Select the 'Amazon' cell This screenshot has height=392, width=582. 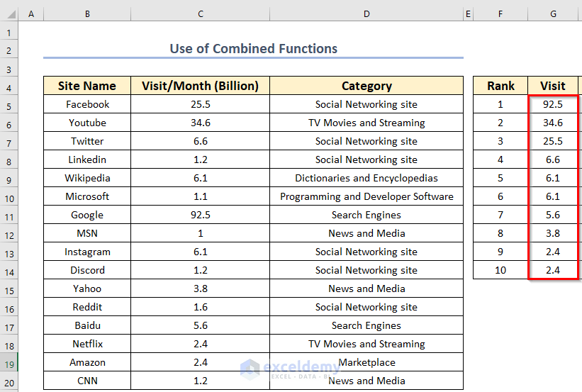pyautogui.click(x=87, y=362)
